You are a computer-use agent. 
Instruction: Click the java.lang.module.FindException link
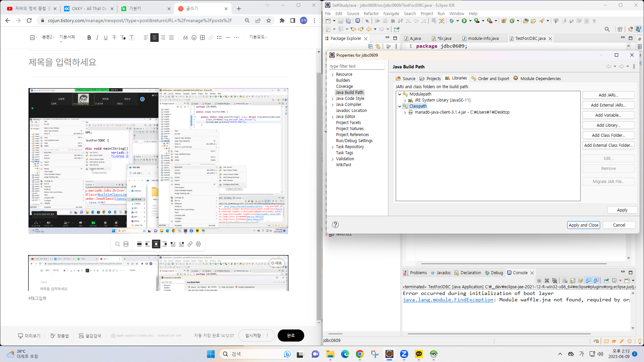pyautogui.click(x=448, y=300)
